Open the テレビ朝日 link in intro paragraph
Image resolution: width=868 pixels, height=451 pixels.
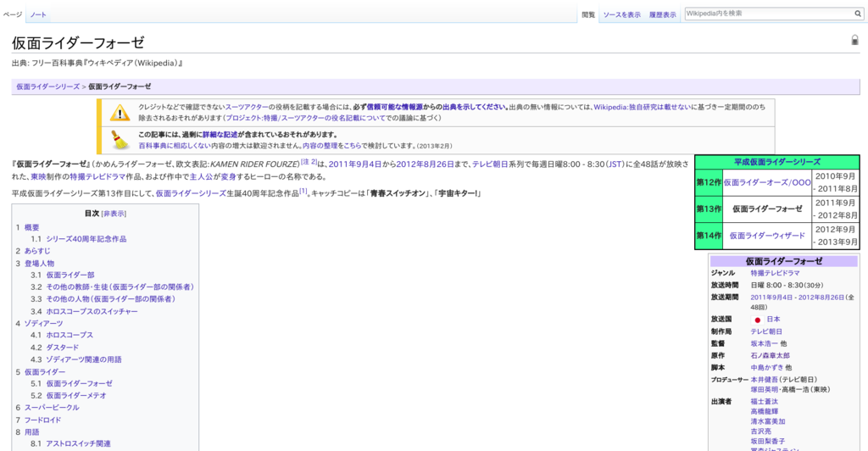pos(490,164)
